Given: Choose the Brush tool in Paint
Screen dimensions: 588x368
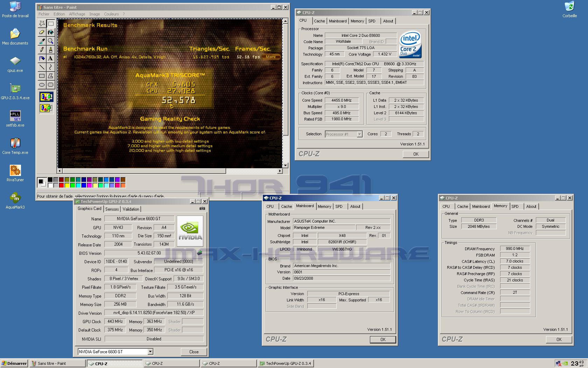Looking at the screenshot, I should pyautogui.click(x=51, y=50).
